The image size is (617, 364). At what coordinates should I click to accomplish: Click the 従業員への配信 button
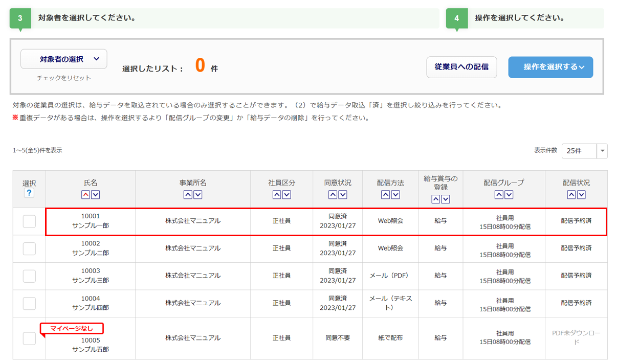461,67
